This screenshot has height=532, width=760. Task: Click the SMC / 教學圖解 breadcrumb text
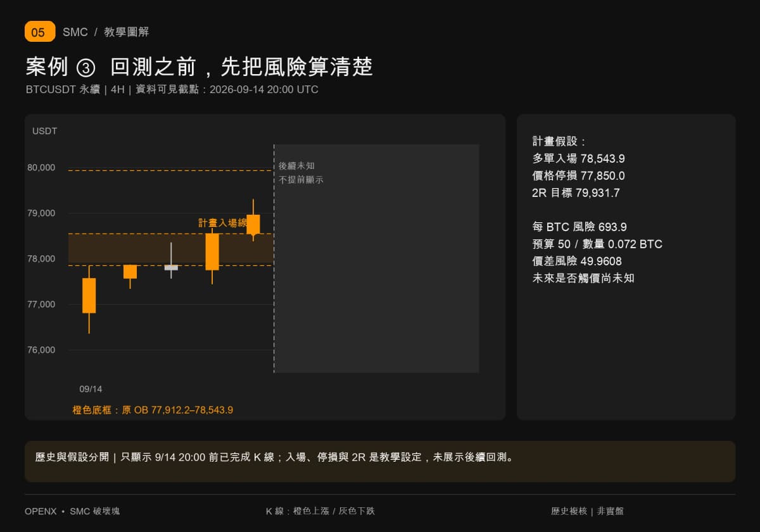coord(106,32)
